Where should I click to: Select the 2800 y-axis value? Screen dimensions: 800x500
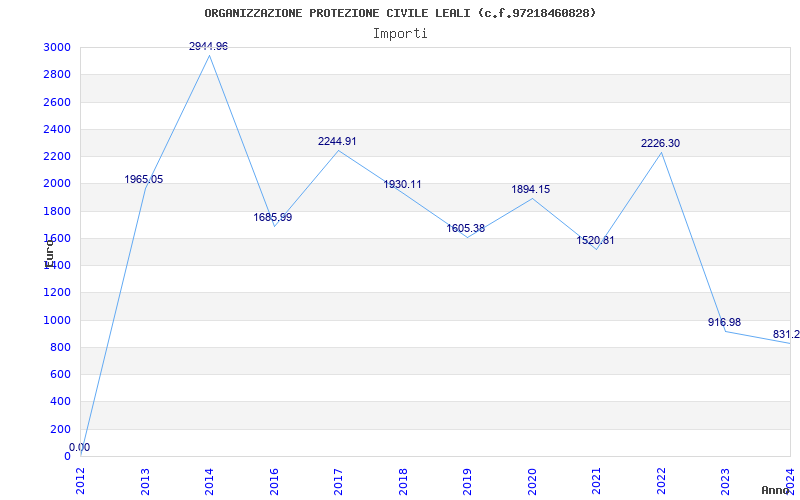58,74
